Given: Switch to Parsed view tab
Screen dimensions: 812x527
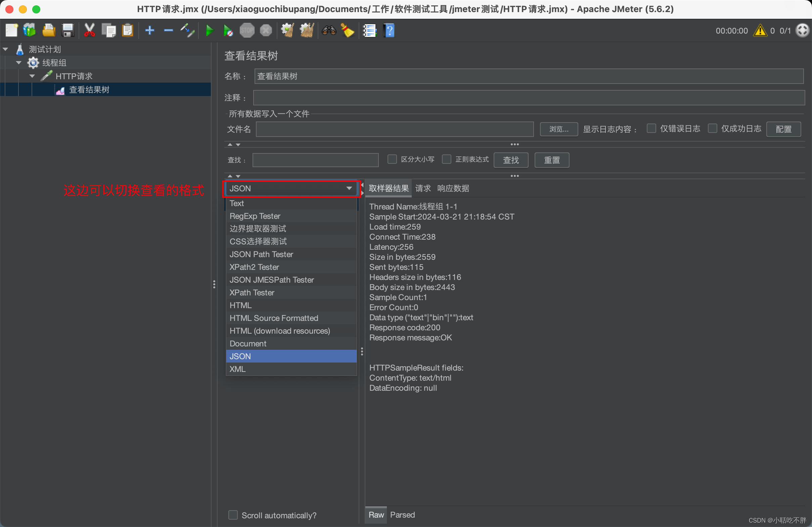Looking at the screenshot, I should (x=402, y=515).
